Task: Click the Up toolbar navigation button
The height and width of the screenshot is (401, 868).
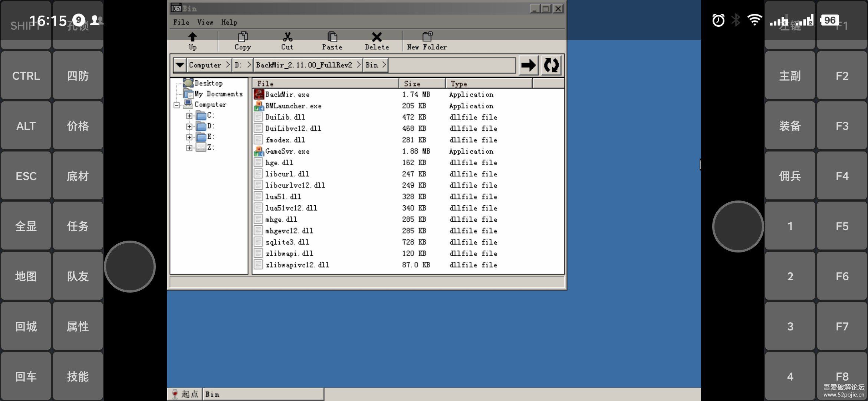Action: pos(193,40)
